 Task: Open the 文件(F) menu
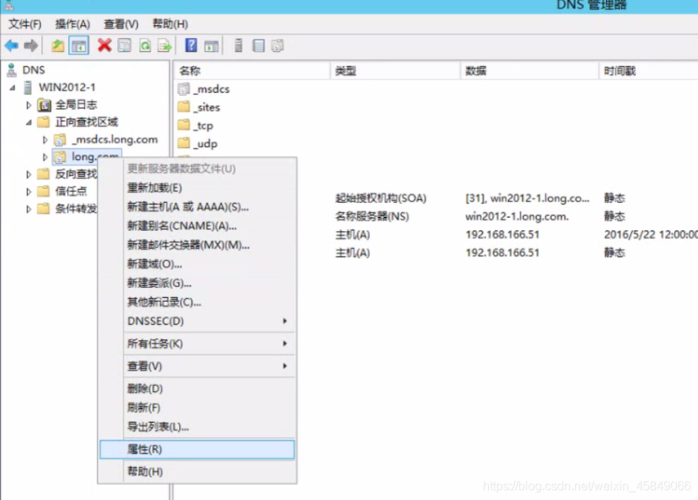[24, 24]
